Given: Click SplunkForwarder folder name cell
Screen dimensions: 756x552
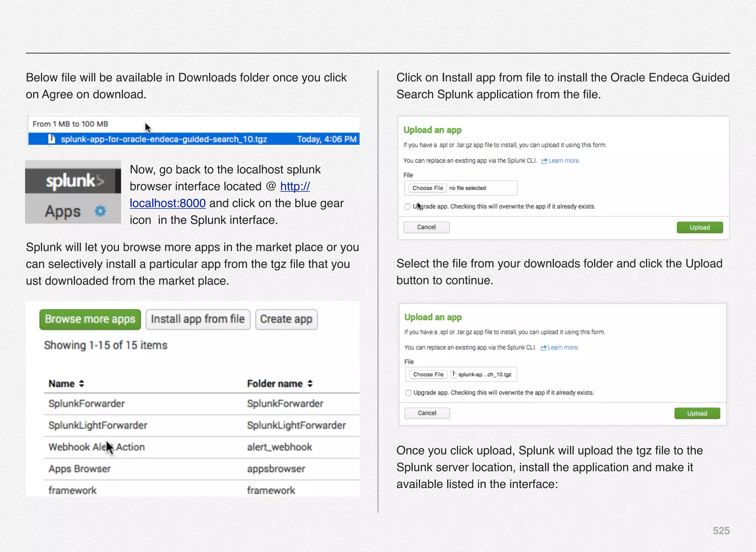Looking at the screenshot, I should (285, 404).
